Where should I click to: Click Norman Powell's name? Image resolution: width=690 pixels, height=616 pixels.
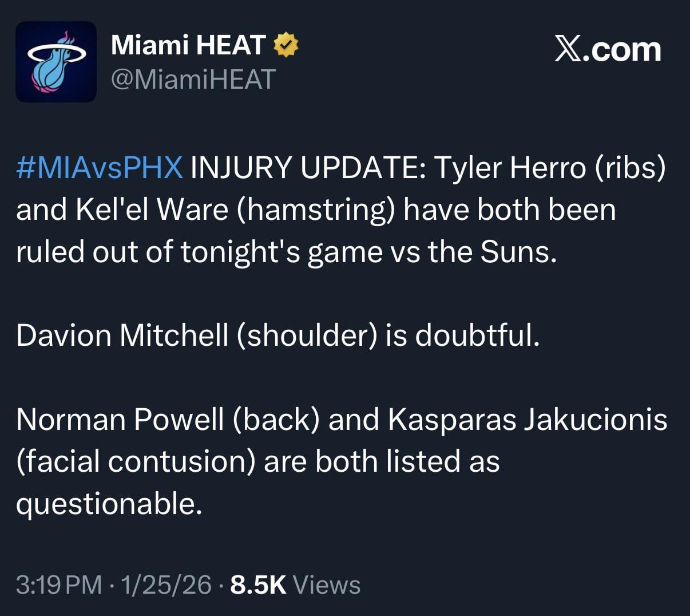(x=120, y=419)
